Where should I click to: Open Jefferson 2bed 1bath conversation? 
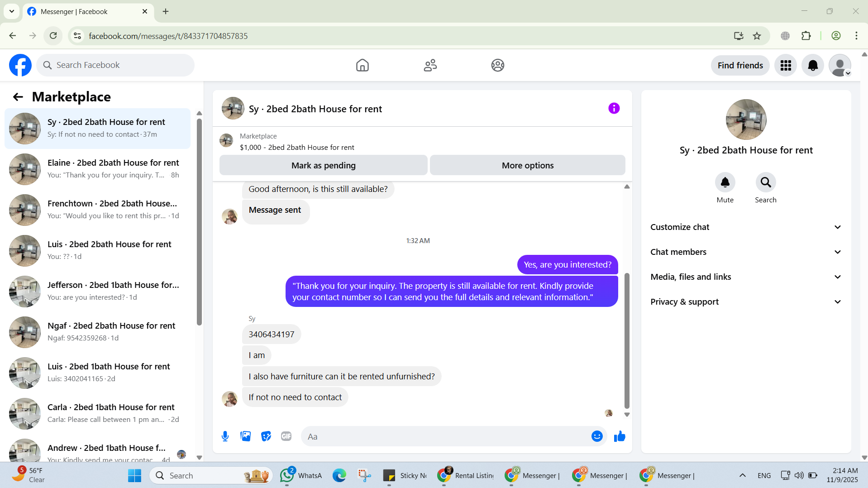pos(97,292)
